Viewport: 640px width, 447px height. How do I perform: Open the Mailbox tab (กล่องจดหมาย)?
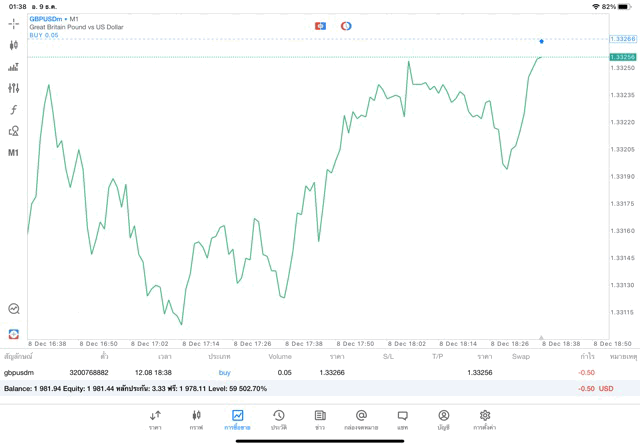(x=361, y=419)
